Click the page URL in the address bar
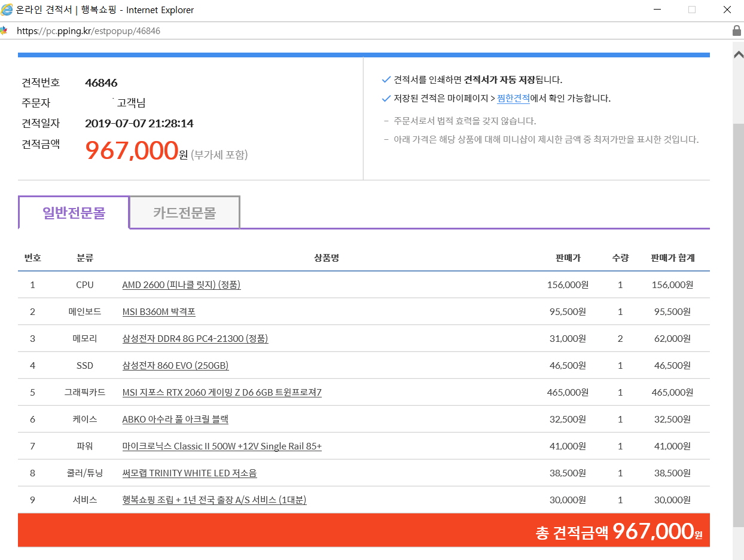The image size is (744, 560). tap(89, 31)
